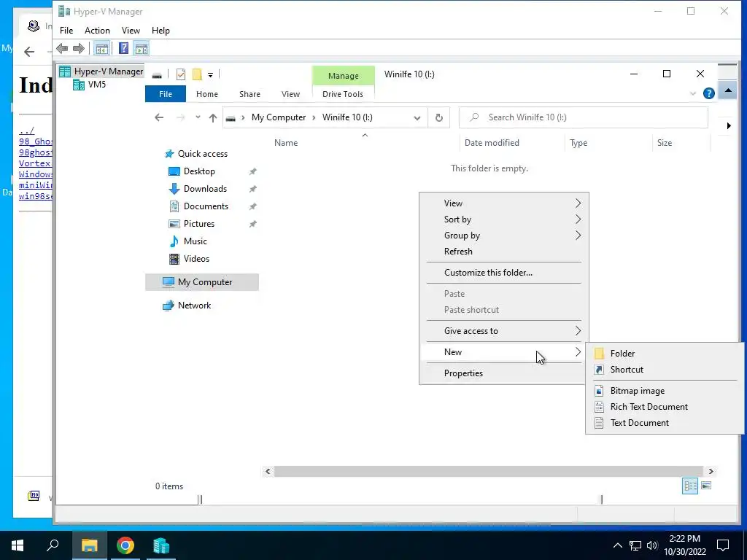
Task: Open Desktop in navigation pane
Action: 199,171
